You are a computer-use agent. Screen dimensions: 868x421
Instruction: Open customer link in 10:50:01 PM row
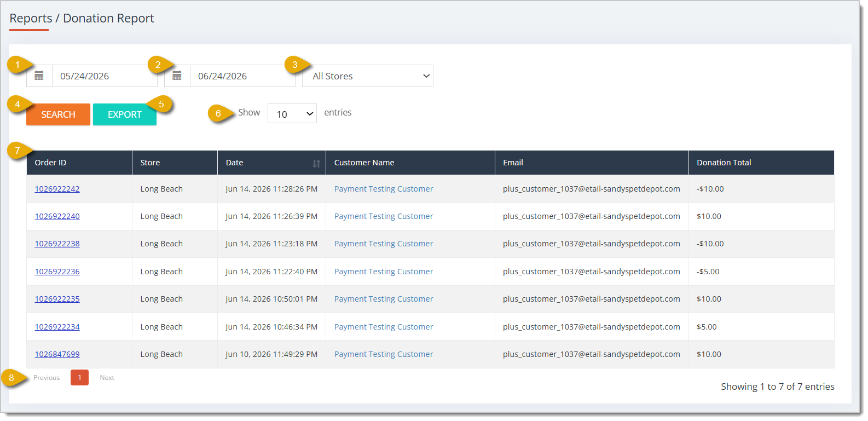click(384, 299)
